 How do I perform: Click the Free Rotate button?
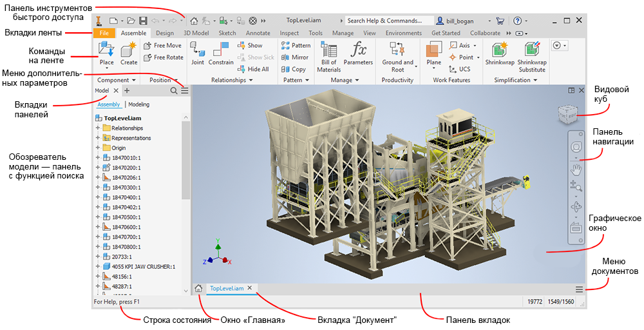coord(164,57)
